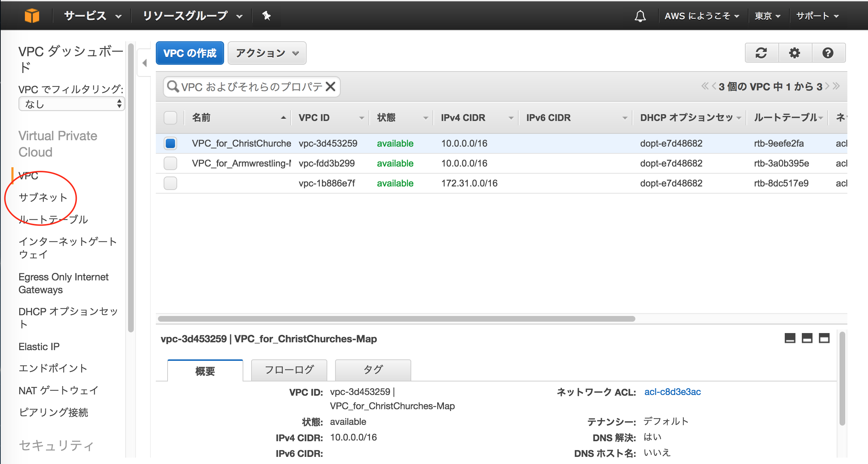Open DHCP オプションセット in sidebar
868x464 pixels.
[x=68, y=317]
